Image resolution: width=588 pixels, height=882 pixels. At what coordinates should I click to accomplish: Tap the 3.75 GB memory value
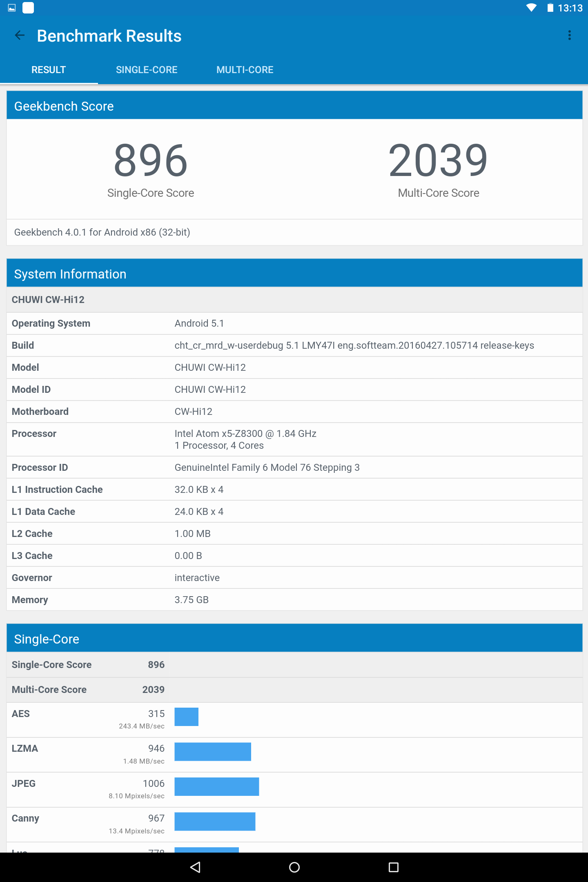(192, 600)
